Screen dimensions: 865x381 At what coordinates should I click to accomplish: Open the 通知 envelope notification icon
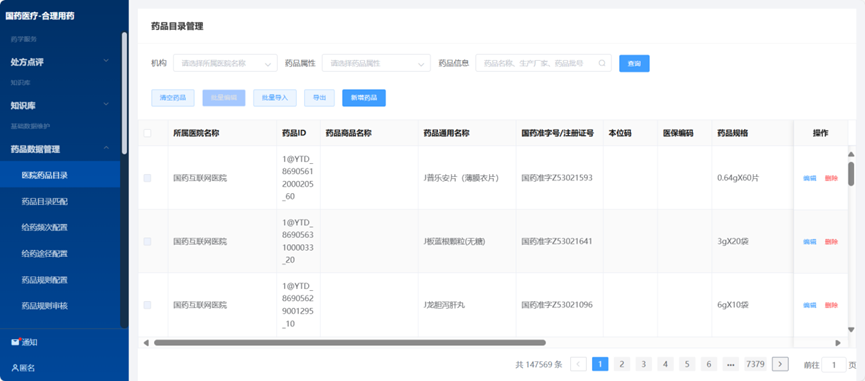[15, 342]
